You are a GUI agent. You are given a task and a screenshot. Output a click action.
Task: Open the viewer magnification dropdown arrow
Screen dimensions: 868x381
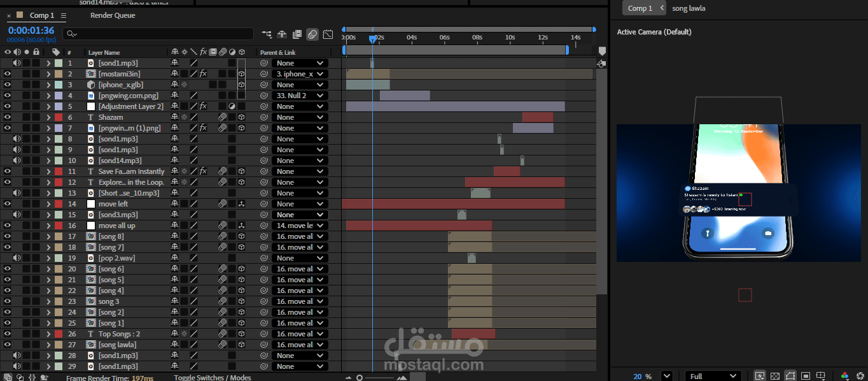point(666,376)
